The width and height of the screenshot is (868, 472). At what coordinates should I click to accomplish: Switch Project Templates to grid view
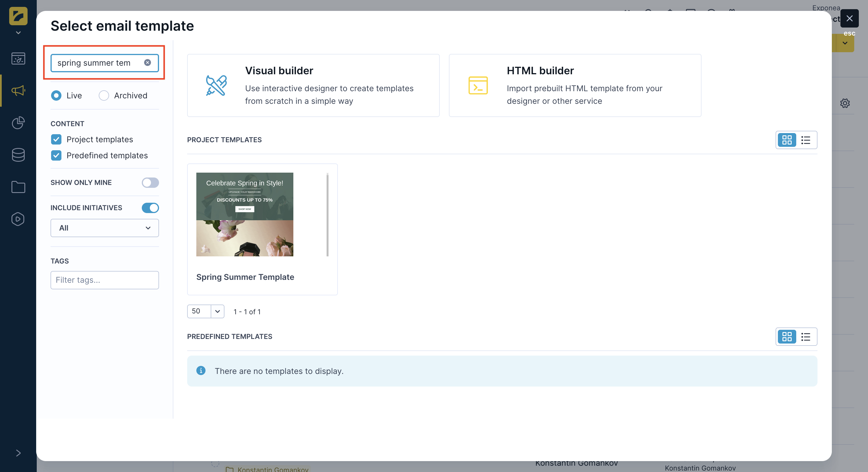787,140
